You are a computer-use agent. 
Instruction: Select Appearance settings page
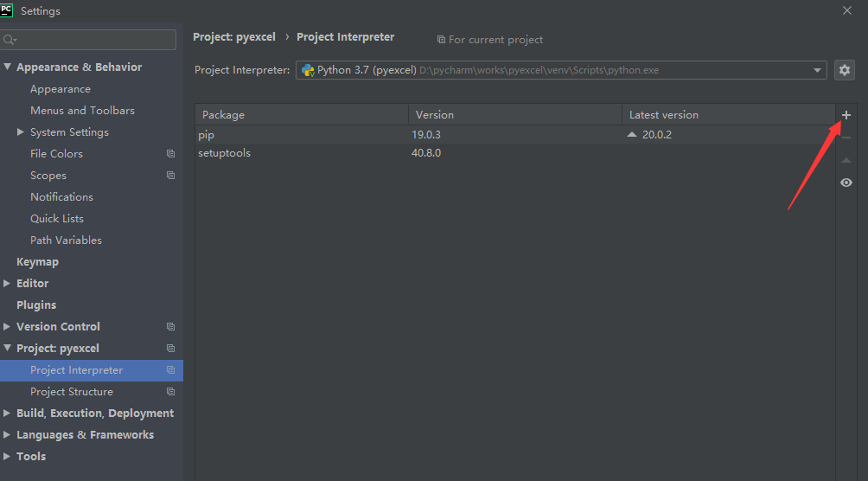tap(61, 89)
